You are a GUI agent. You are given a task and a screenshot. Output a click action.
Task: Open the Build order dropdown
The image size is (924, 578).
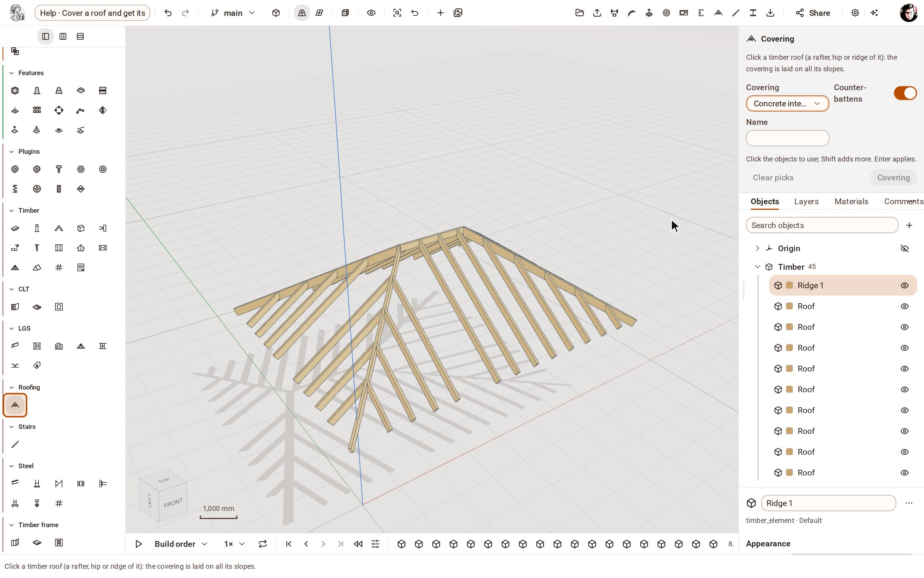tap(181, 544)
